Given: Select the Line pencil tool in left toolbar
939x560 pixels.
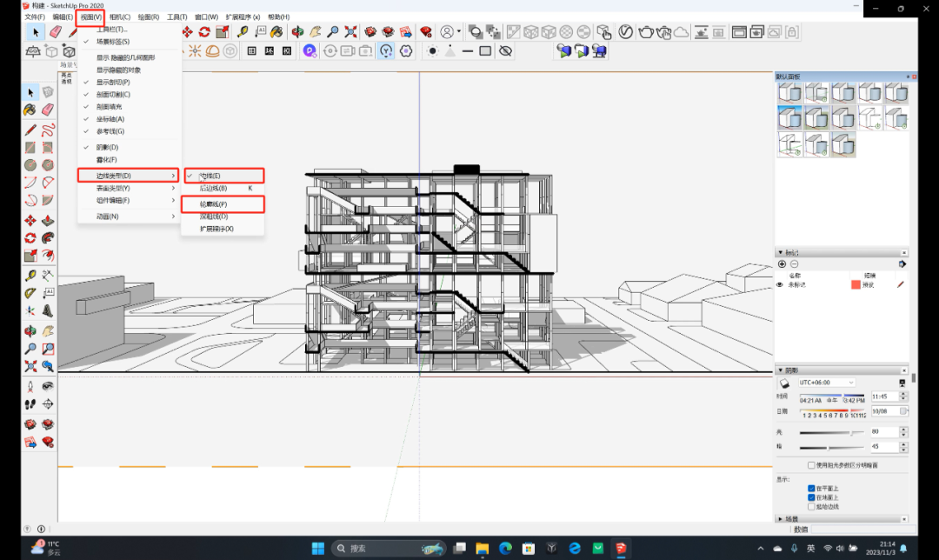Looking at the screenshot, I should pos(30,130).
